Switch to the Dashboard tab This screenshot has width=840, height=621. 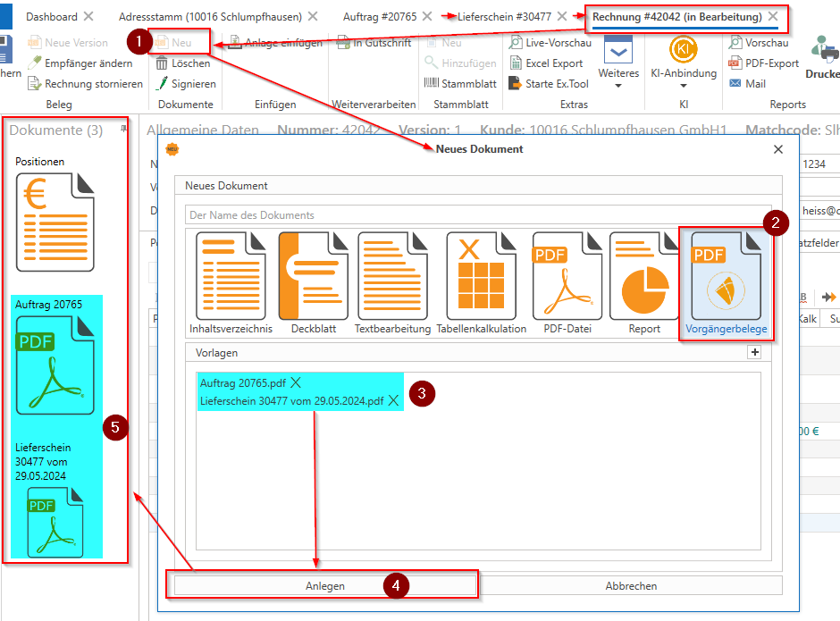[51, 17]
